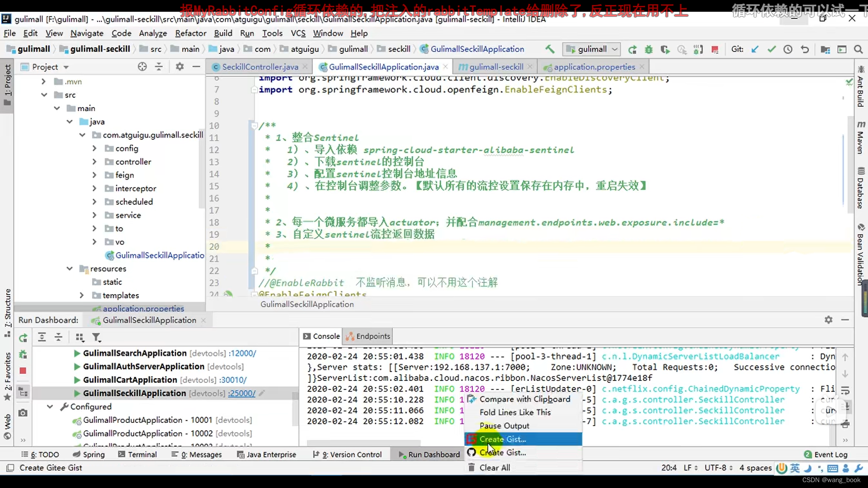Hide the Project panel with minus icon
The image size is (868, 488).
[x=196, y=66]
